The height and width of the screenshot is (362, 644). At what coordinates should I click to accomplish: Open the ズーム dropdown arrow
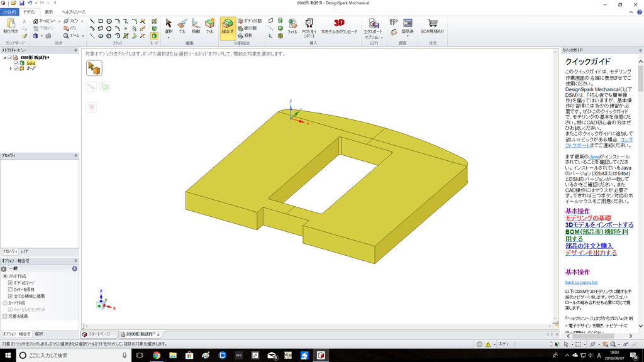tap(82, 36)
